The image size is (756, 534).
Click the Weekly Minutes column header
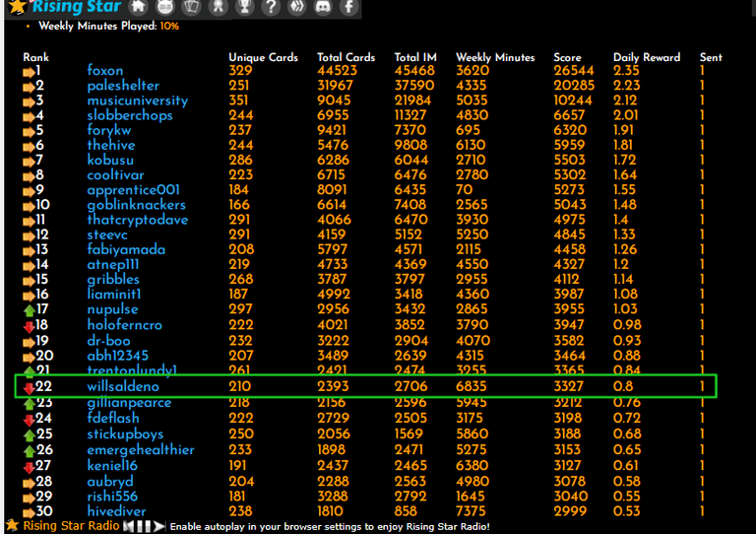coord(495,57)
